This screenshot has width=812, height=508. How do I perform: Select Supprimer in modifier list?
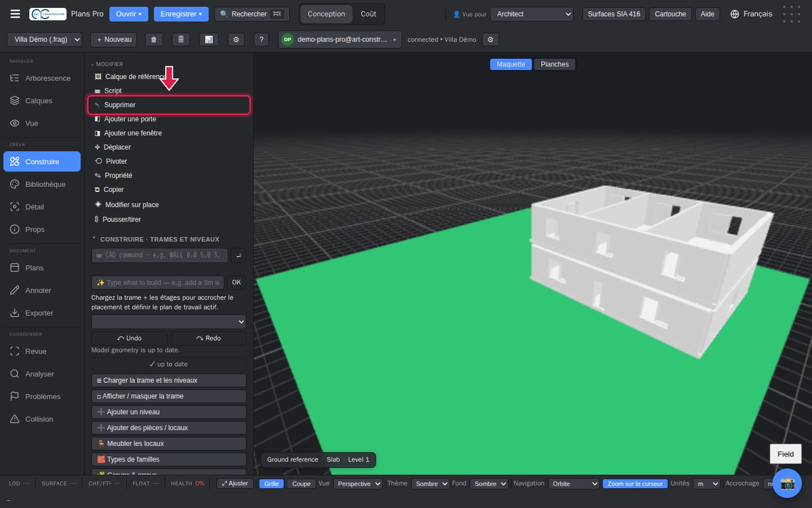(x=169, y=105)
